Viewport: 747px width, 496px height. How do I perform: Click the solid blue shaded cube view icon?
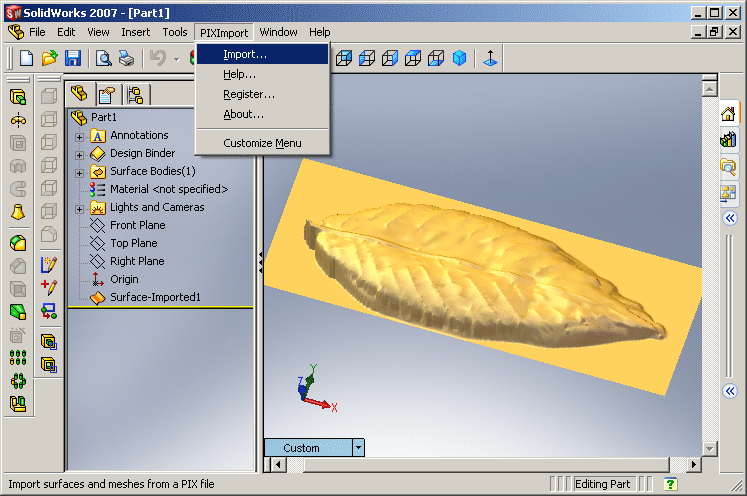(459, 59)
